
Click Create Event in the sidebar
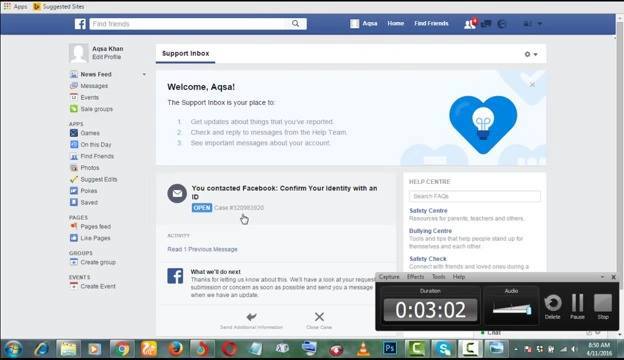coord(98,286)
